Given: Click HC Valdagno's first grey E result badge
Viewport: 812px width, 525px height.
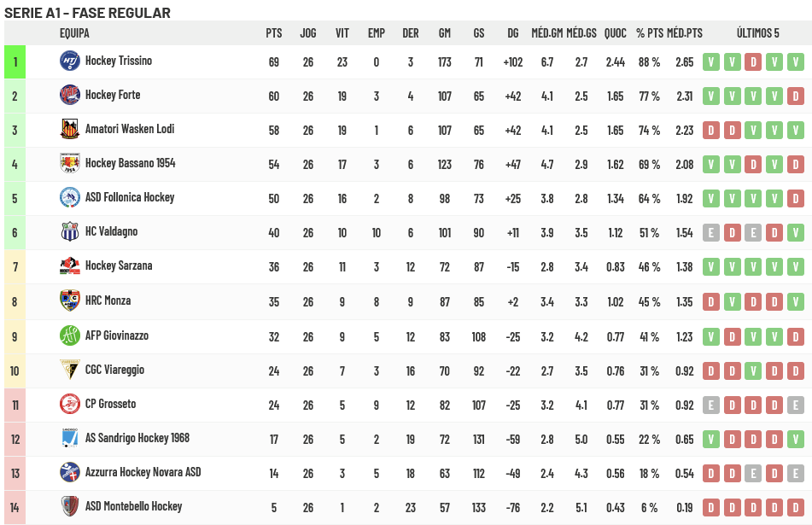Looking at the screenshot, I should (x=711, y=233).
